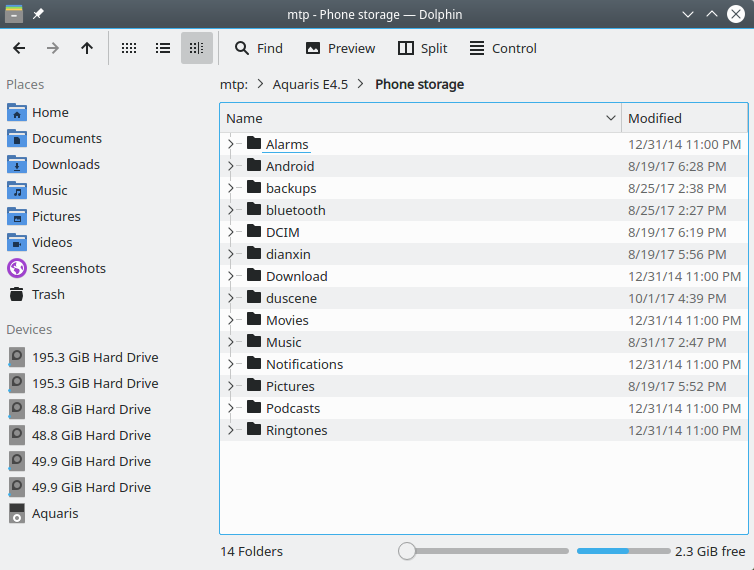This screenshot has width=754, height=570.
Task: Open the Screenshots place
Action: pyautogui.click(x=68, y=268)
